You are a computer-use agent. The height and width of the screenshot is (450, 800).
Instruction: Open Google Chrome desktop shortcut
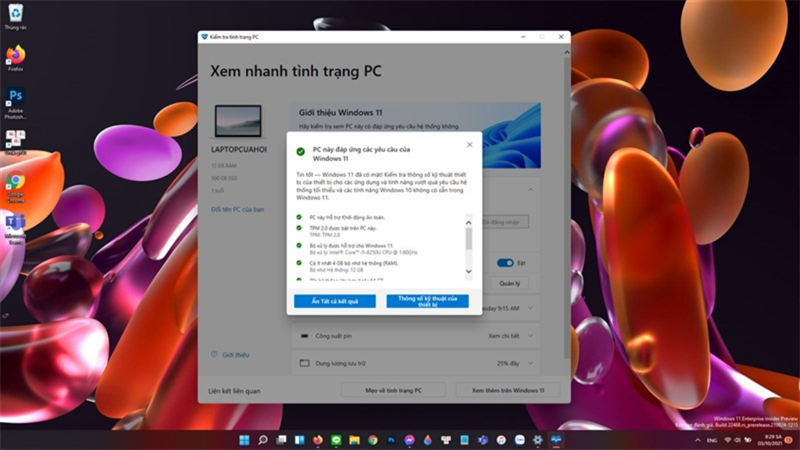pyautogui.click(x=15, y=188)
